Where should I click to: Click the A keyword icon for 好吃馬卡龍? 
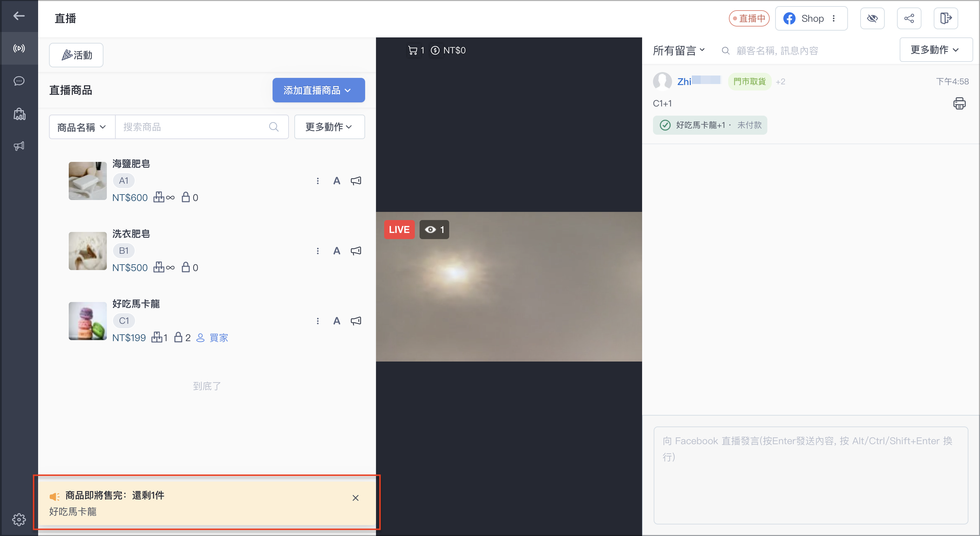337,321
